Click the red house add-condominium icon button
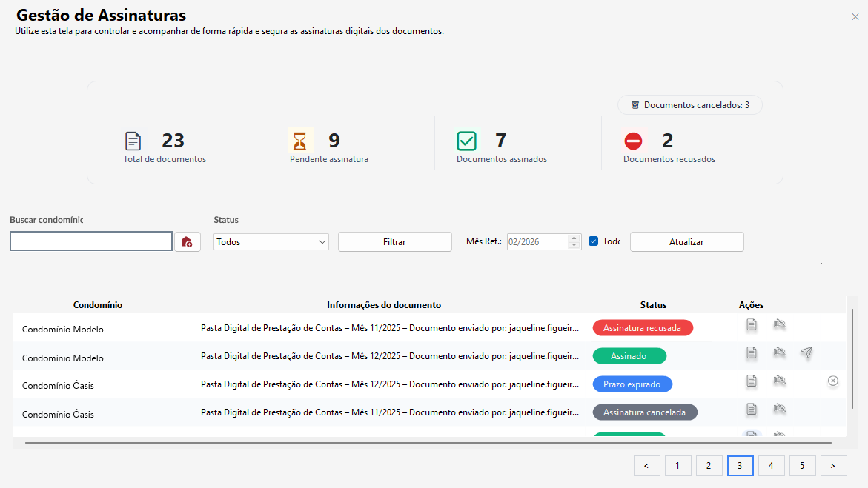This screenshot has height=488, width=868. [x=187, y=242]
